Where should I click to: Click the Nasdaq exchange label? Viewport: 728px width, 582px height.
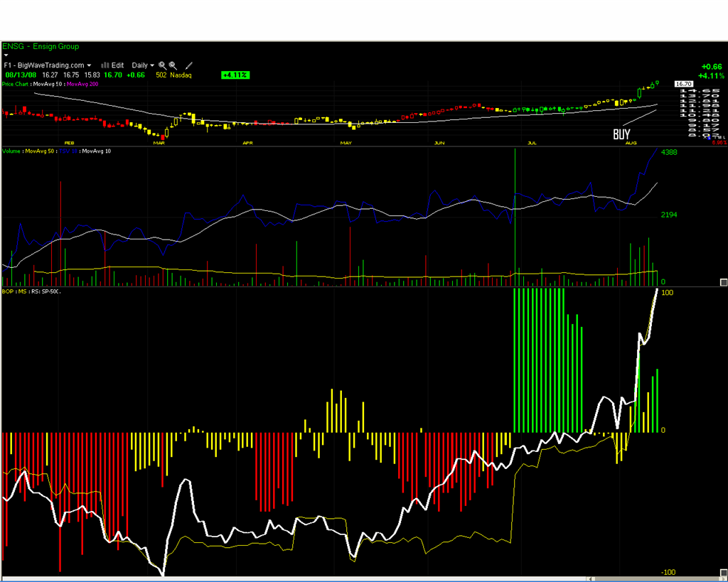180,75
